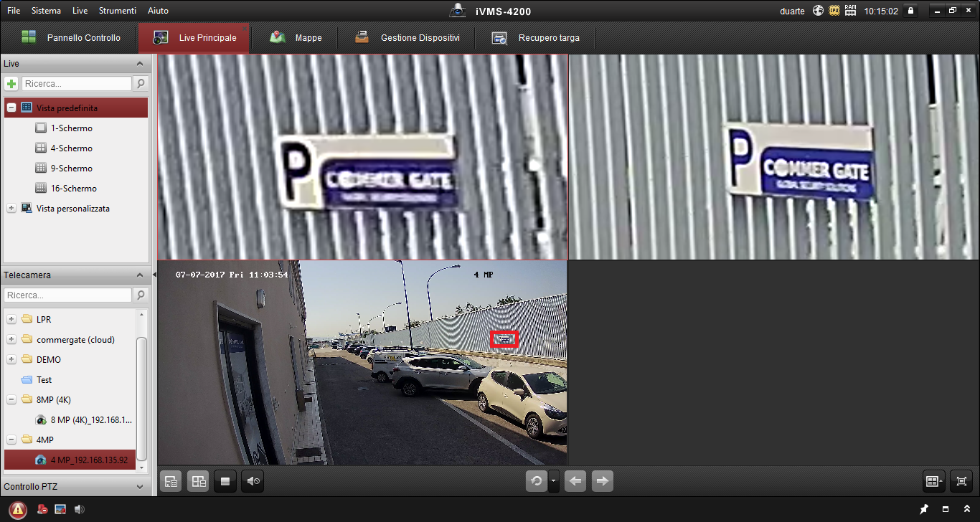The height and width of the screenshot is (522, 980).
Task: Stop all live view streams
Action: [225, 482]
